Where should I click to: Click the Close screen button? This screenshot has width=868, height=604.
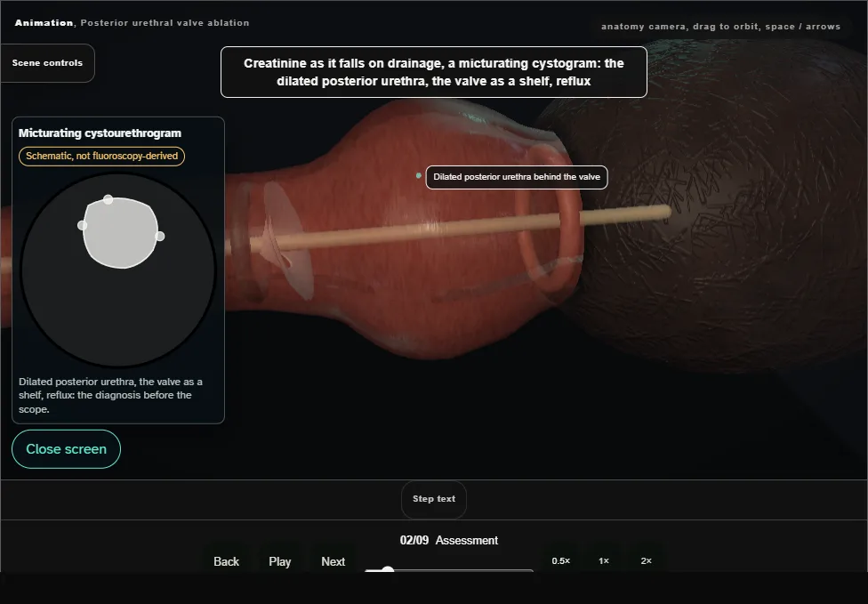click(x=66, y=449)
